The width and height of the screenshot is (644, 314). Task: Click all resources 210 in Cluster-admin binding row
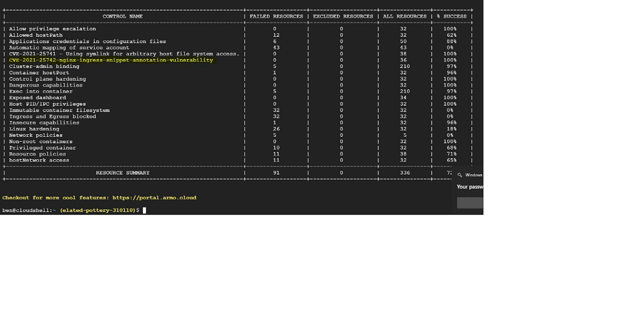(x=405, y=66)
